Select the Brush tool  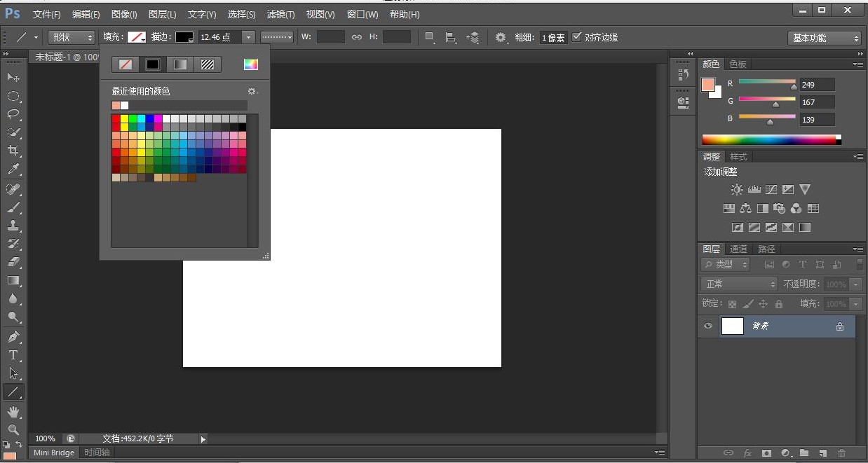click(x=13, y=207)
